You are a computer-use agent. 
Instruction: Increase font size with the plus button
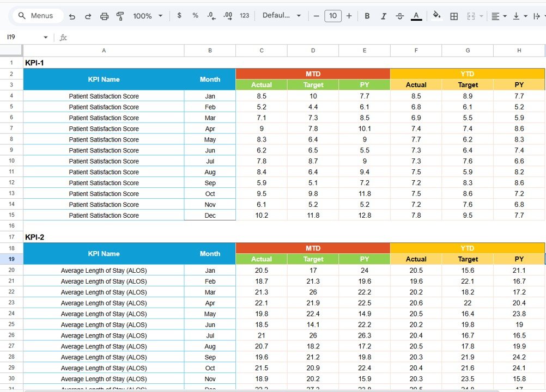(349, 16)
